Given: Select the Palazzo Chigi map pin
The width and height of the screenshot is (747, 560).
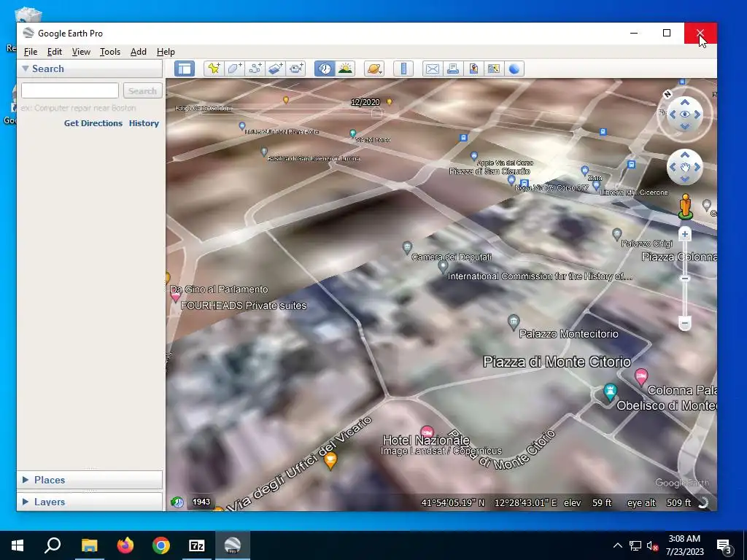Looking at the screenshot, I should click(x=617, y=234).
